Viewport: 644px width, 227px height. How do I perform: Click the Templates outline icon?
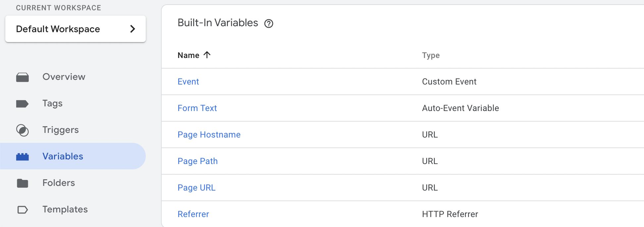23,210
